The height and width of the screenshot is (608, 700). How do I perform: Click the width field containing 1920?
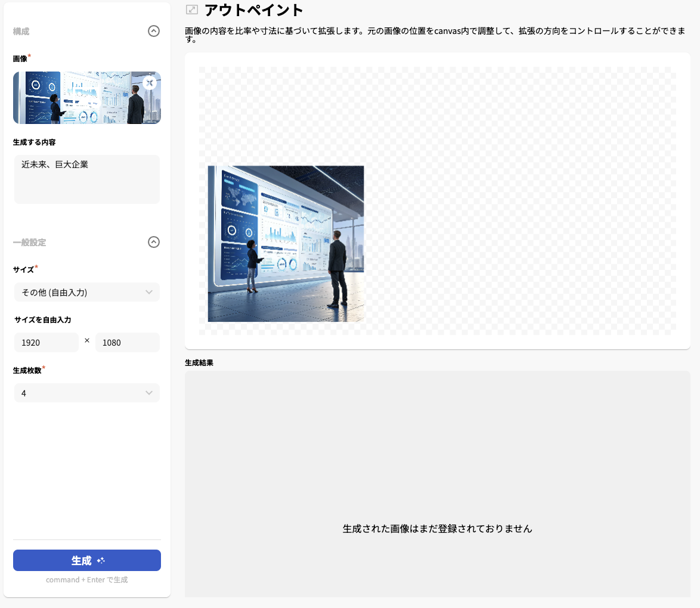46,342
